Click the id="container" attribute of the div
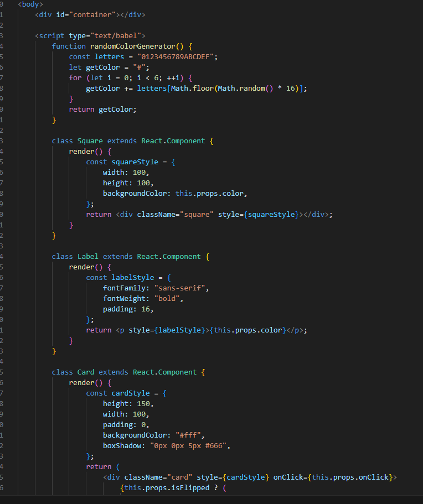Image resolution: width=423 pixels, height=504 pixels. pos(86,15)
